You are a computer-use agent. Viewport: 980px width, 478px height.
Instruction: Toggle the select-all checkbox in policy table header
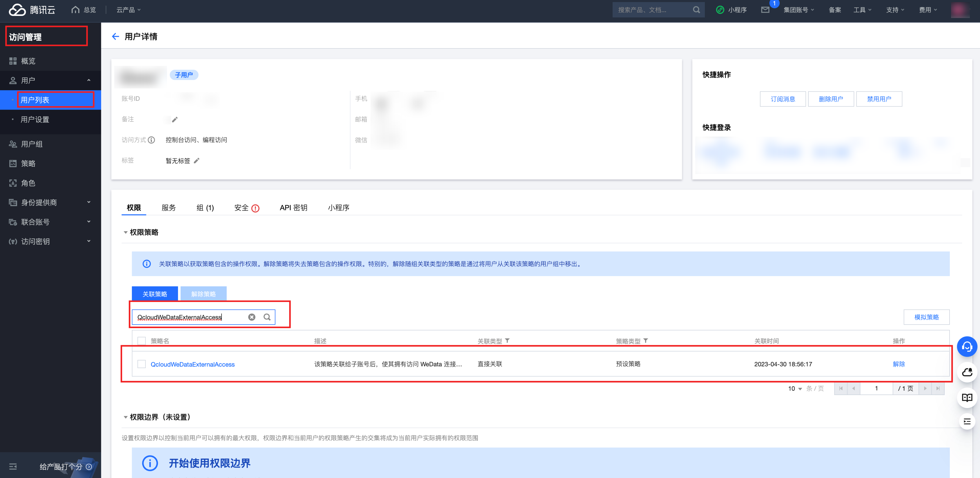coord(141,341)
